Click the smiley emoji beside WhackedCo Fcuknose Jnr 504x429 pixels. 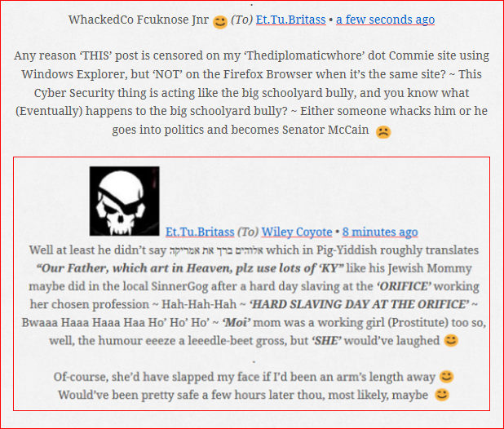(x=220, y=22)
